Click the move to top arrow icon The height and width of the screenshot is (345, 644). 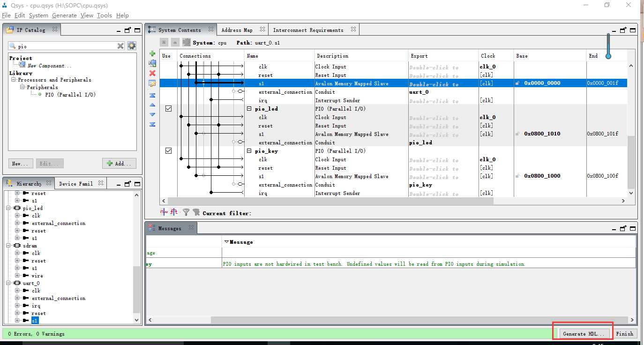[x=152, y=95]
